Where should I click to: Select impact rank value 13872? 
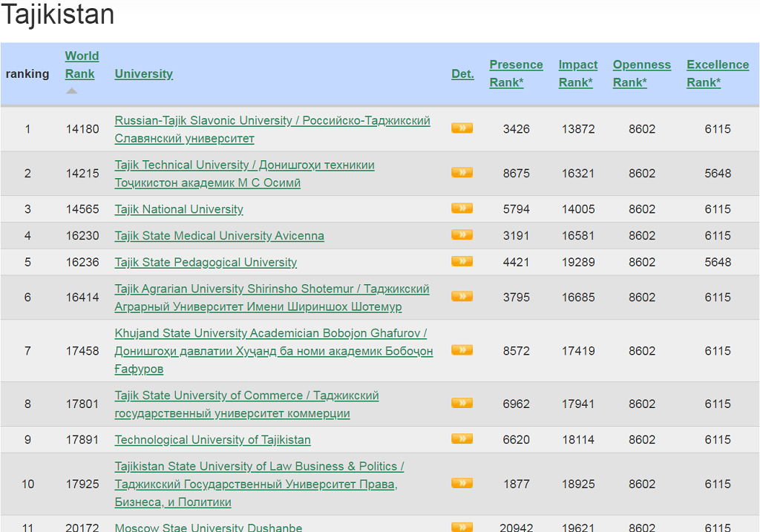(578, 129)
